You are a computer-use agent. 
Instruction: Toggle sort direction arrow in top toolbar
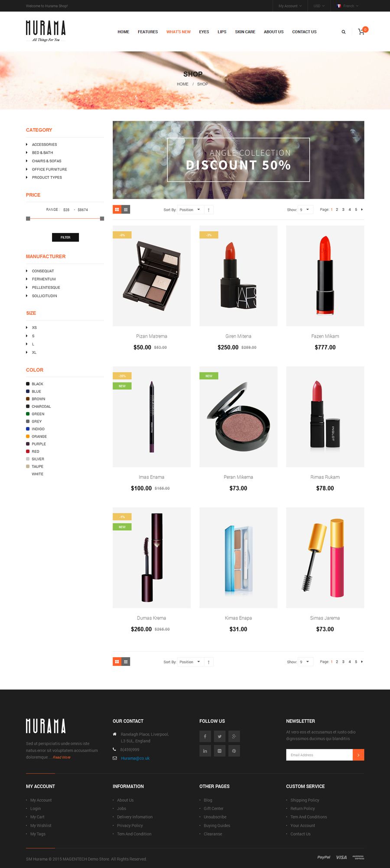pos(208,210)
